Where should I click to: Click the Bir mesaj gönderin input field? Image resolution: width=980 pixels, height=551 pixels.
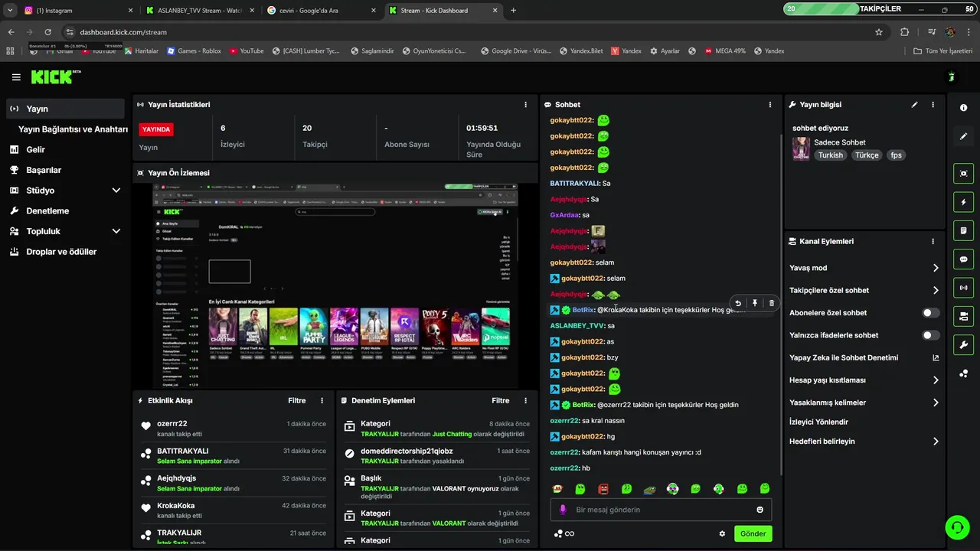[661, 510]
